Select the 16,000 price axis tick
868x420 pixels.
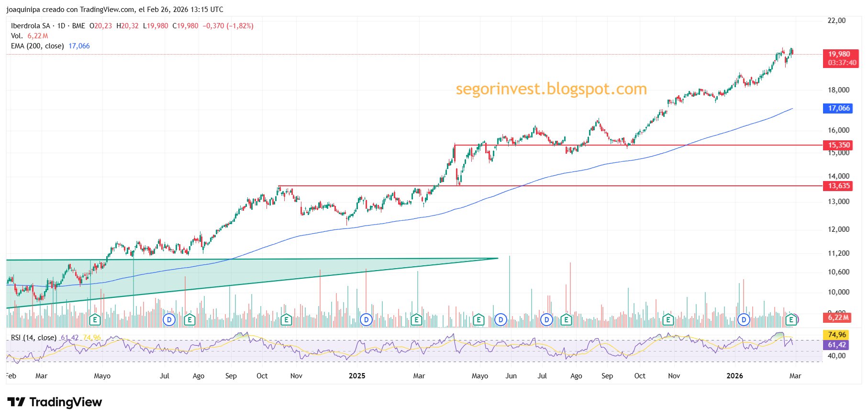coord(838,130)
